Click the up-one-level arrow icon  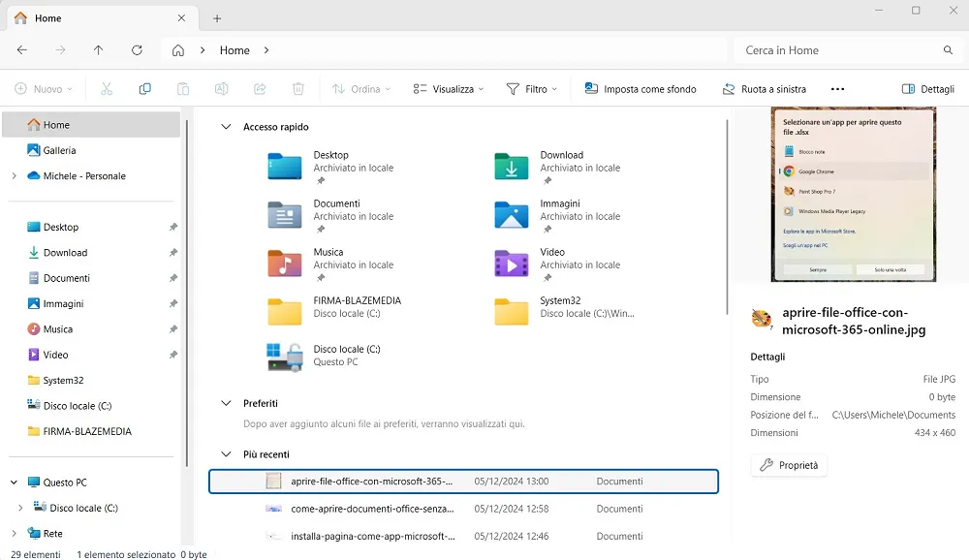pos(98,49)
